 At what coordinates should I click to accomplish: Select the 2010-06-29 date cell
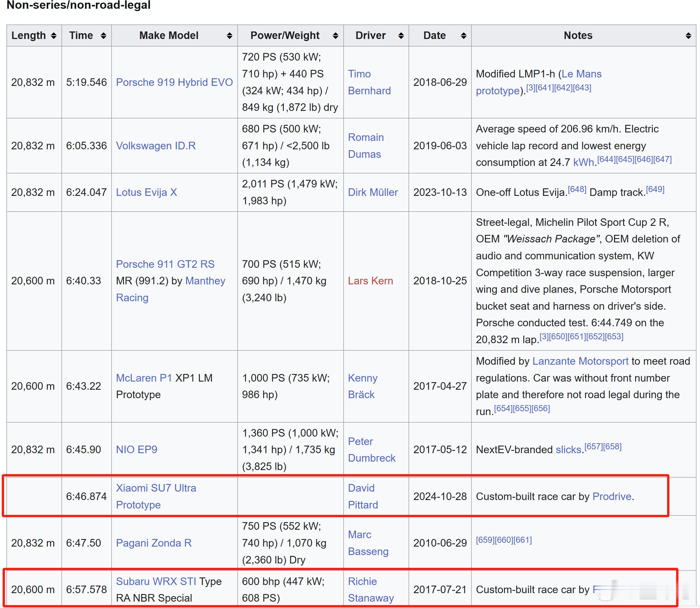coord(440,543)
